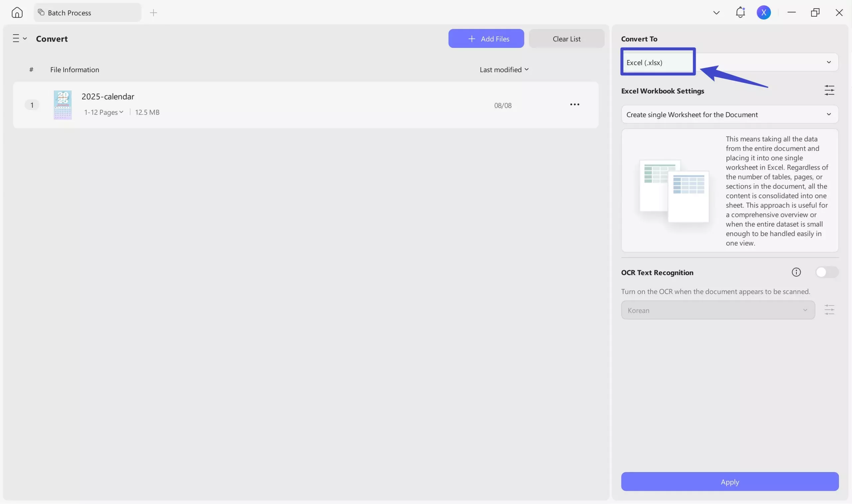Sort list by Last modified
The width and height of the screenshot is (852, 504).
click(504, 70)
